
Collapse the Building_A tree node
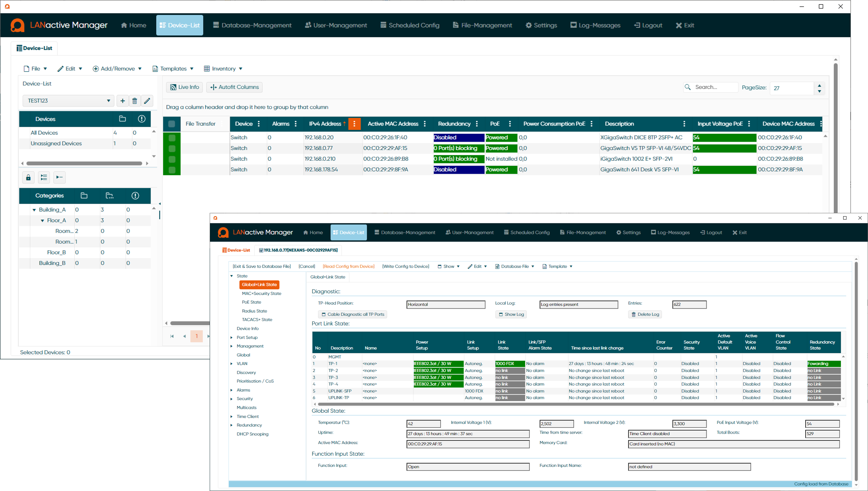34,210
